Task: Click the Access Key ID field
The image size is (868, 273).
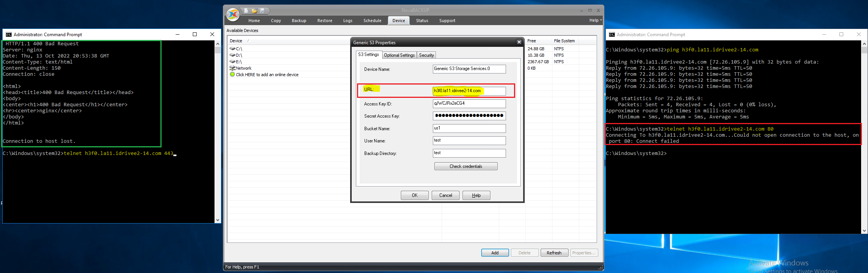Action: coord(469,104)
